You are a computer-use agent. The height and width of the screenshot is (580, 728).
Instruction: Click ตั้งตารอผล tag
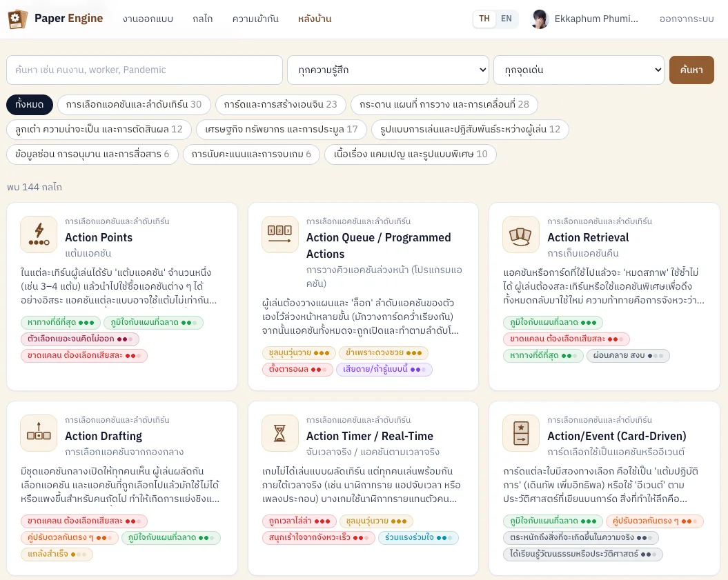[x=297, y=370]
